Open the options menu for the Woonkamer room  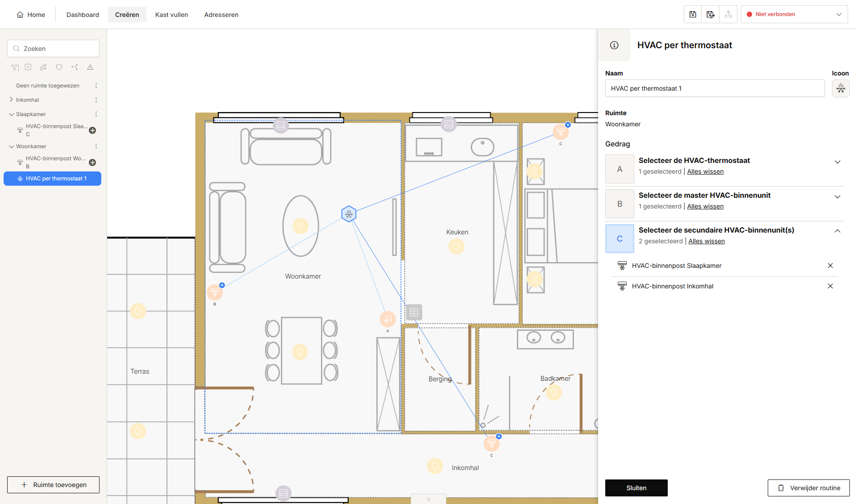pyautogui.click(x=96, y=146)
